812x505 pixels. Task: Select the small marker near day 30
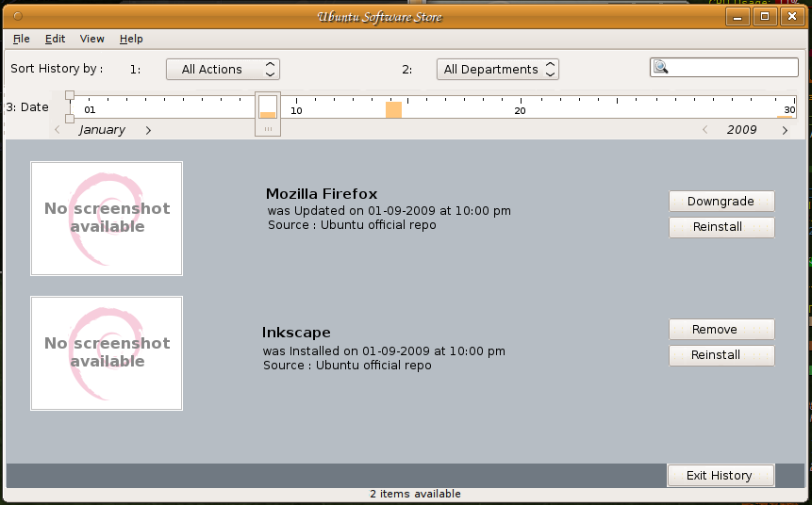pos(785,117)
